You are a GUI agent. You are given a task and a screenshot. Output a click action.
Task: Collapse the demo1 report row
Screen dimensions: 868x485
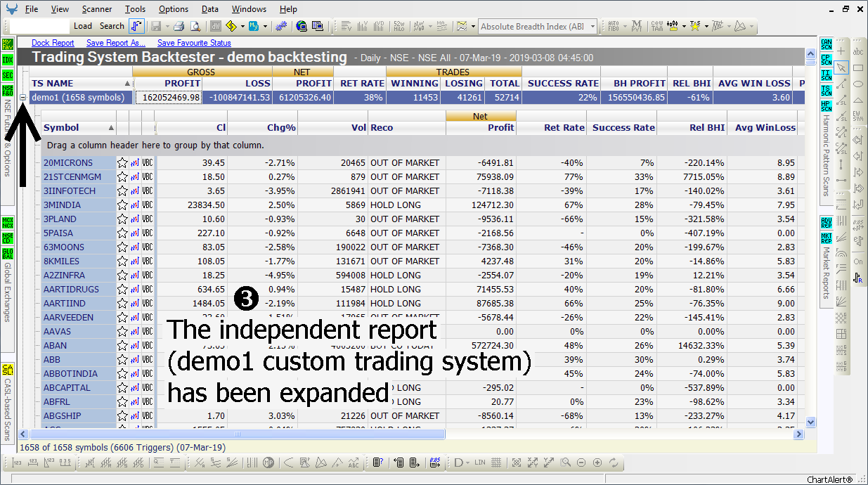click(23, 97)
